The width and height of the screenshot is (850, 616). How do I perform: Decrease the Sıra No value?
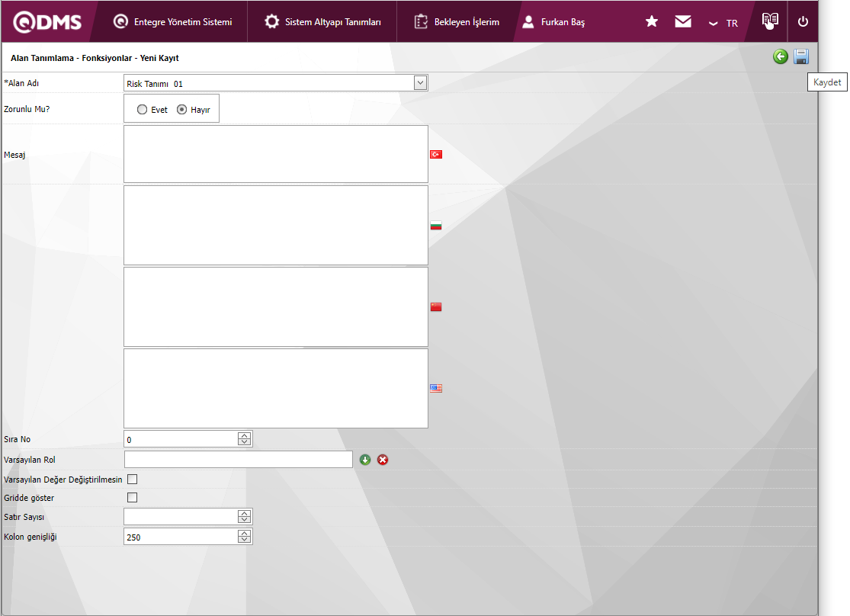coord(245,442)
